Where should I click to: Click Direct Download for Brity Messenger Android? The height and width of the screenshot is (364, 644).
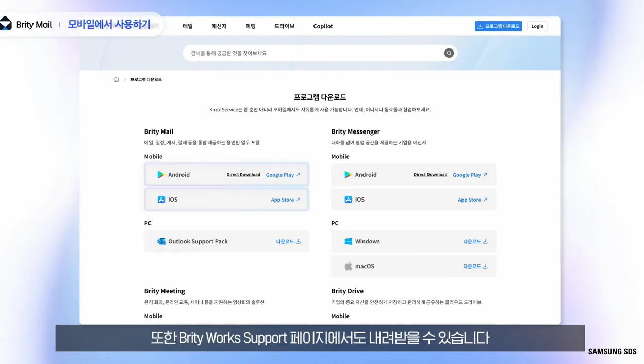point(431,175)
